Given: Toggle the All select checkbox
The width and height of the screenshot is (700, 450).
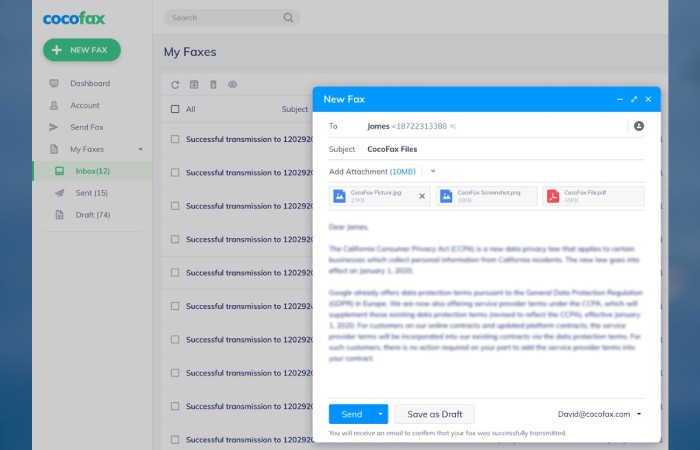Looking at the screenshot, I should 175,109.
